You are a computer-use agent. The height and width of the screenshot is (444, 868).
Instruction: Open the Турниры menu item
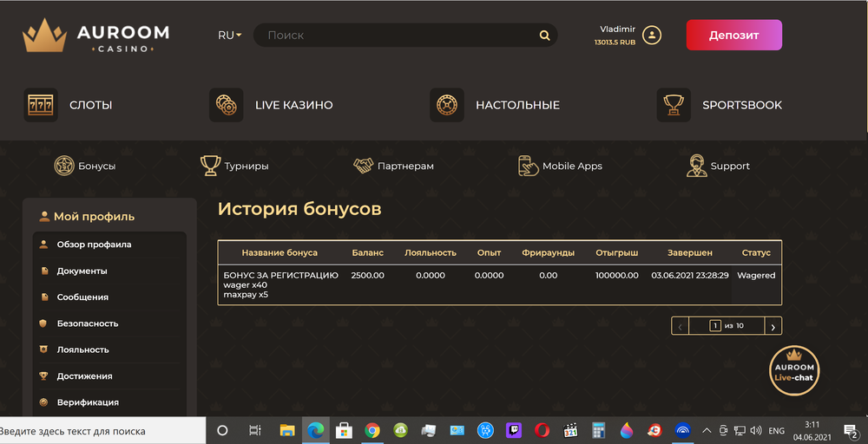click(234, 166)
